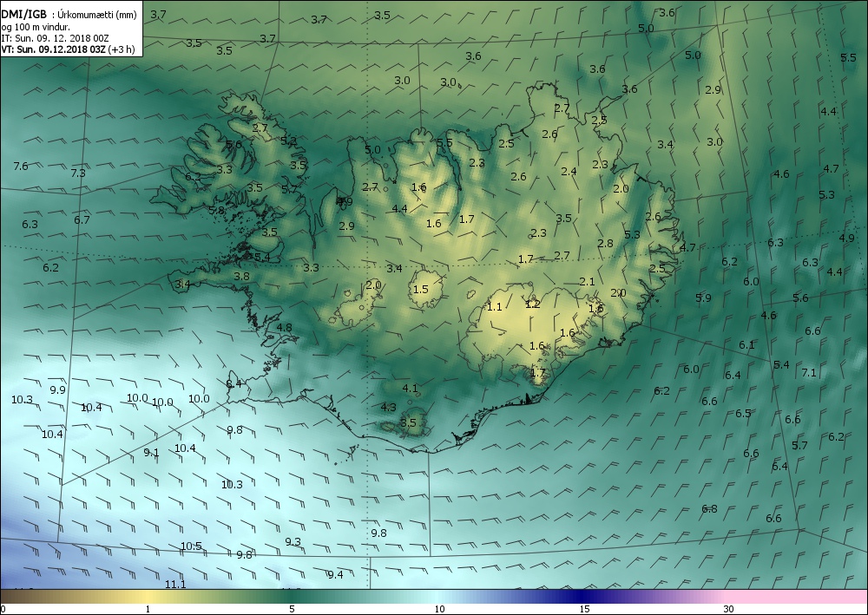This screenshot has height=615, width=868.
Task: Click the 9.9 map value
Action: coord(57,390)
